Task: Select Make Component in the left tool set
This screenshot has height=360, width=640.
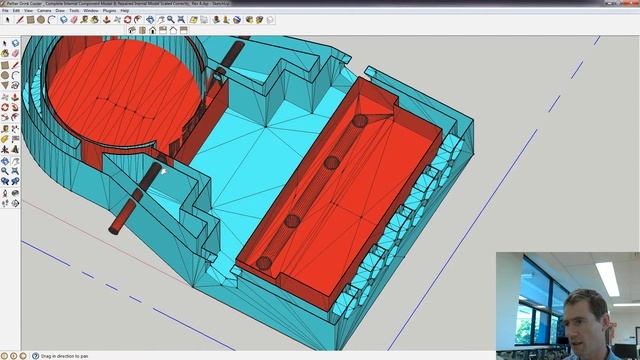Action: coord(15,44)
